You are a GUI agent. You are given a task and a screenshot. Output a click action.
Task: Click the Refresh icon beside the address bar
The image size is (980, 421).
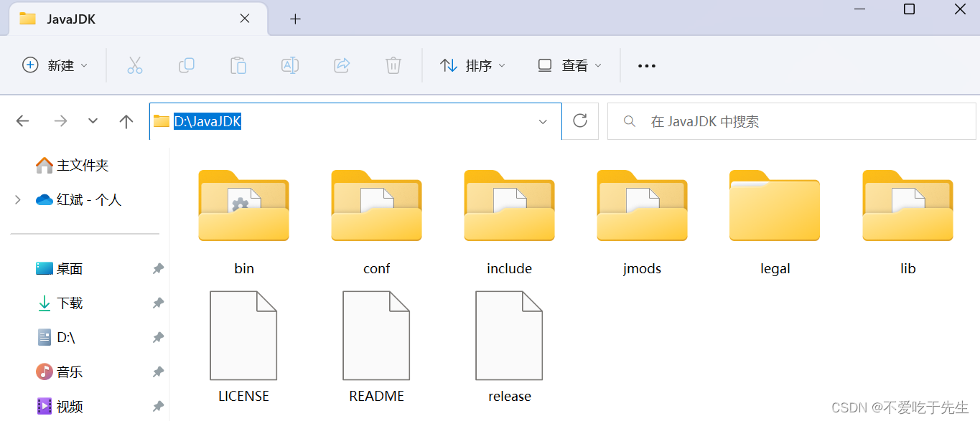pos(580,120)
